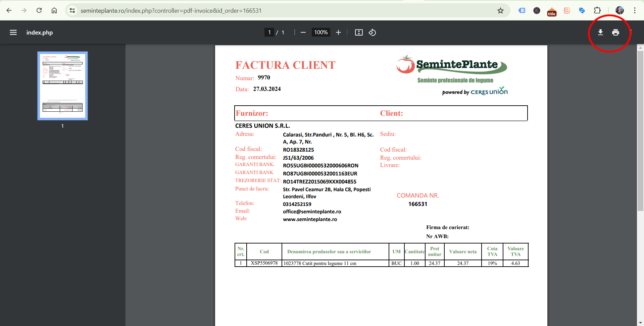Click the scrollbar down arrow

point(640,323)
